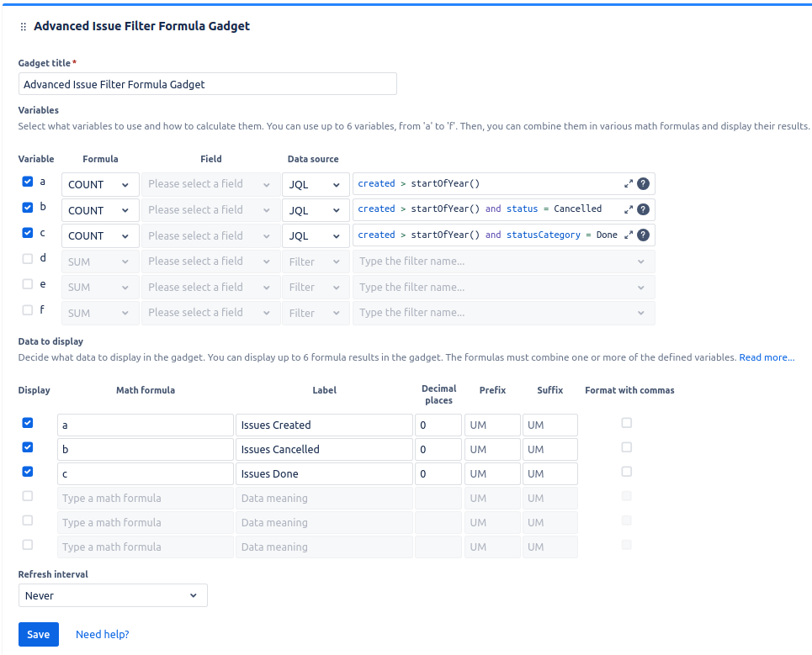
Task: Enable the sixth display row checkbox
Action: coord(28,544)
